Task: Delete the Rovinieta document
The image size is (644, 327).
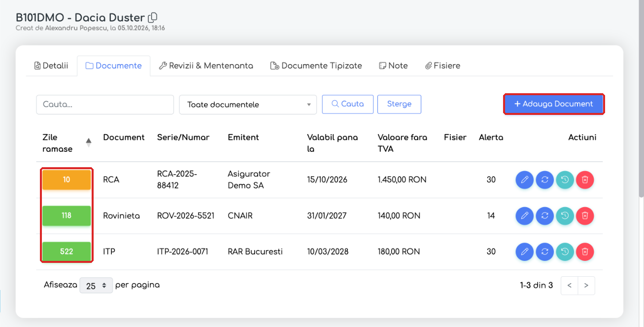Action: (585, 216)
